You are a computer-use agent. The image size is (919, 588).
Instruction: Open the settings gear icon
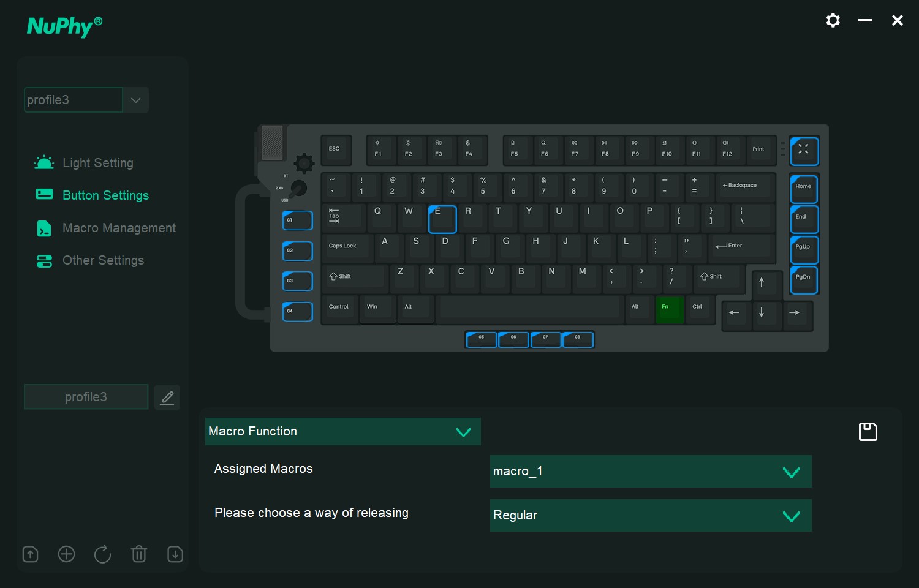pyautogui.click(x=833, y=20)
